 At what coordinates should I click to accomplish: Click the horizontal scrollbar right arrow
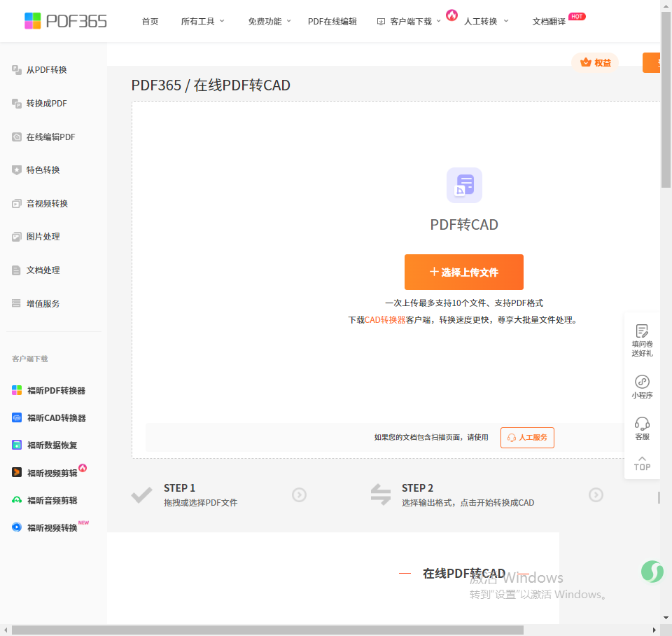[654, 630]
